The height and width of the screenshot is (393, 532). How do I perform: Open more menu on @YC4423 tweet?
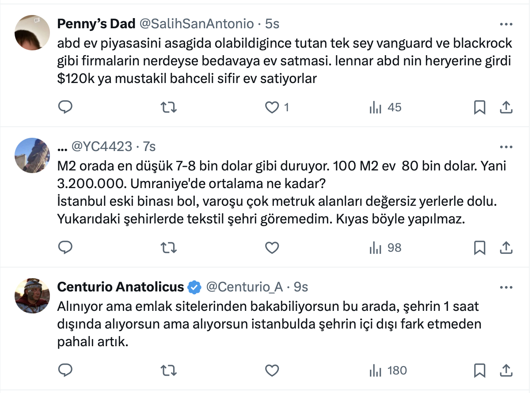coord(505,147)
